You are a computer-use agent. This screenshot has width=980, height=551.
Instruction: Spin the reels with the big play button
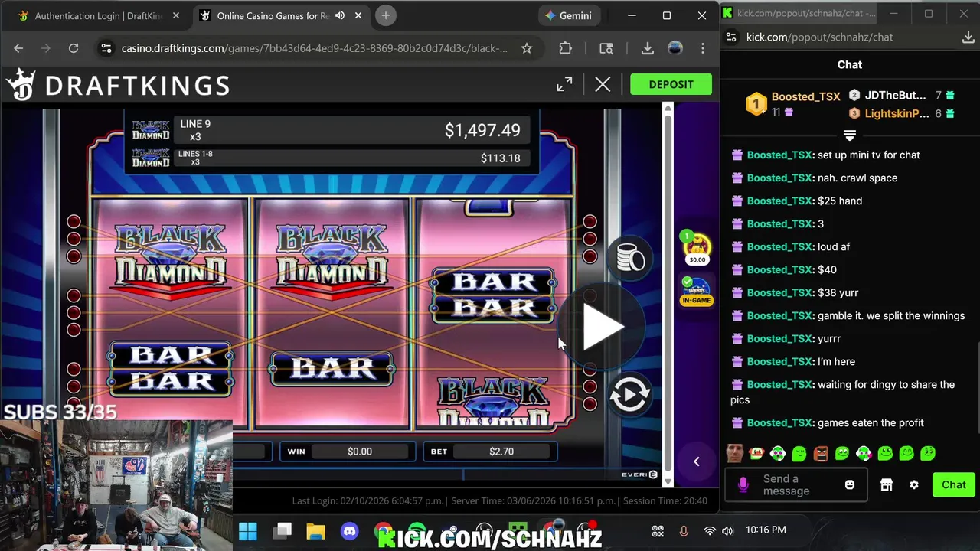[x=603, y=327]
